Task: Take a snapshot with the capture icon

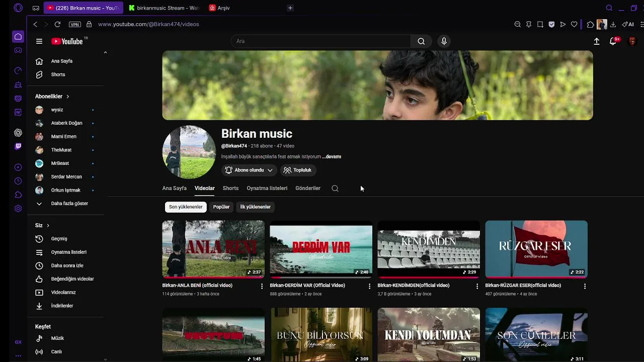Action: coord(540,24)
